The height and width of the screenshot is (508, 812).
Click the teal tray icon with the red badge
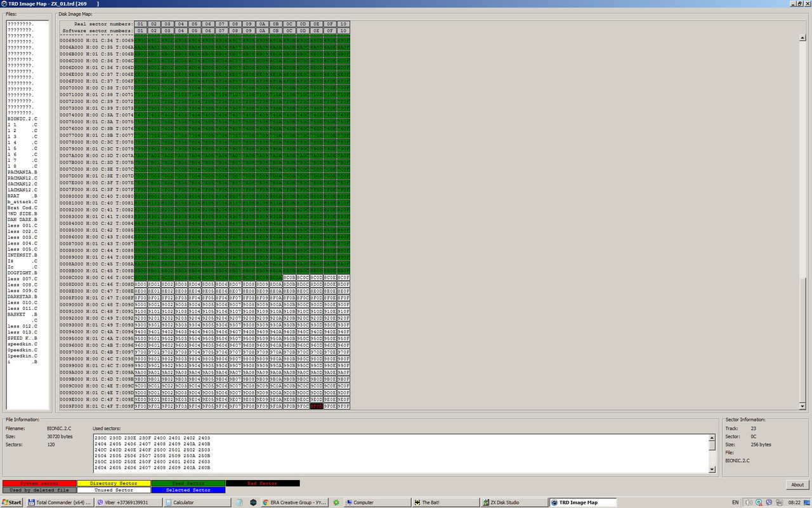(759, 502)
